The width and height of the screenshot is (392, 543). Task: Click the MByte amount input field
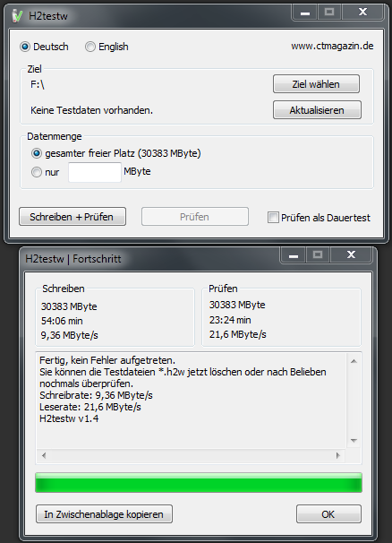click(95, 172)
